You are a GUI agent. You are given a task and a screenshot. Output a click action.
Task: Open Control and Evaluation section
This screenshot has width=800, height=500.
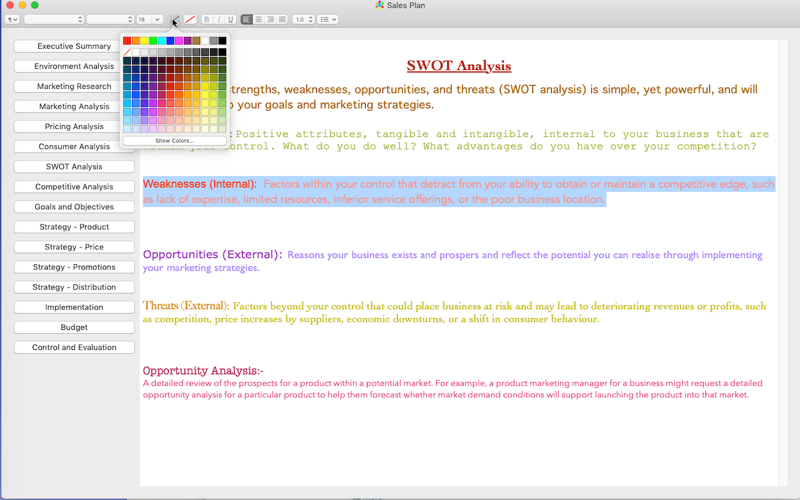click(x=74, y=347)
